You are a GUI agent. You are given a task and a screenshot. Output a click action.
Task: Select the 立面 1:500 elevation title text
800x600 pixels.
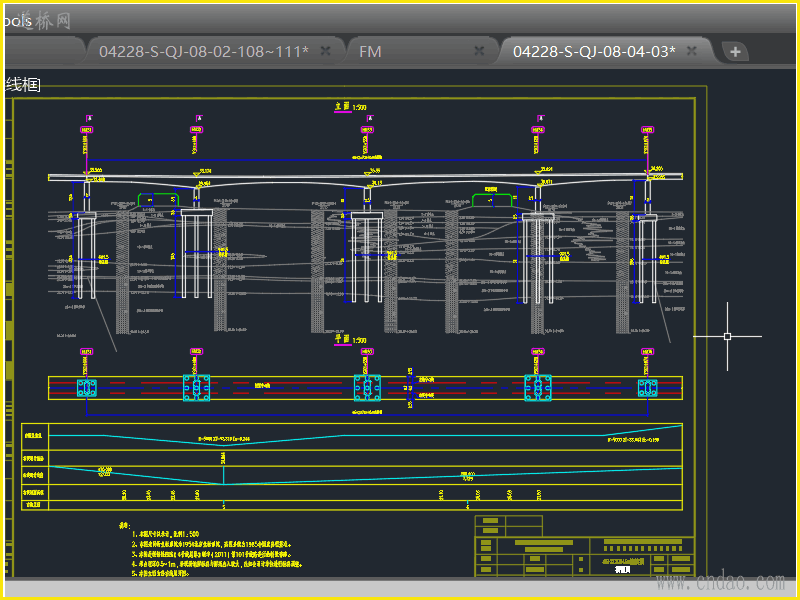click(351, 107)
